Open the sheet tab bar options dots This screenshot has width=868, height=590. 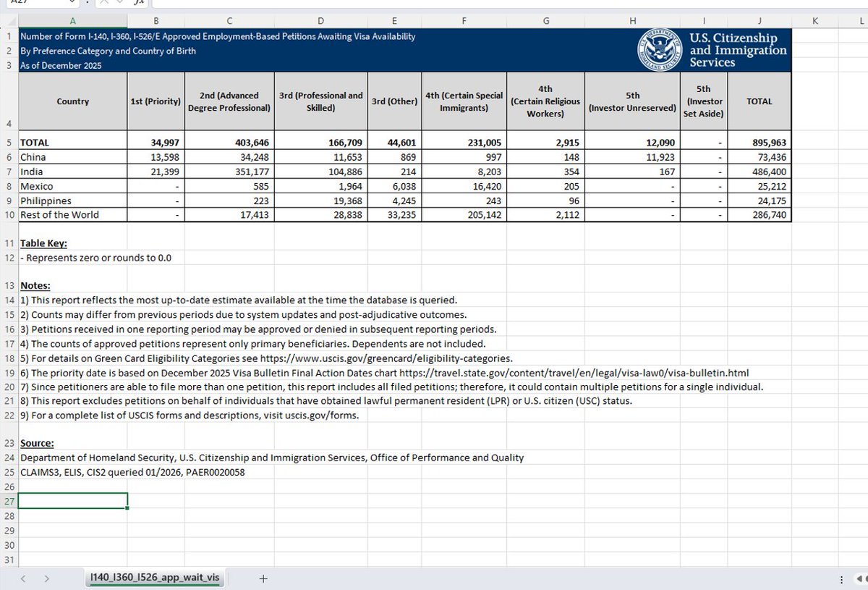point(841,578)
